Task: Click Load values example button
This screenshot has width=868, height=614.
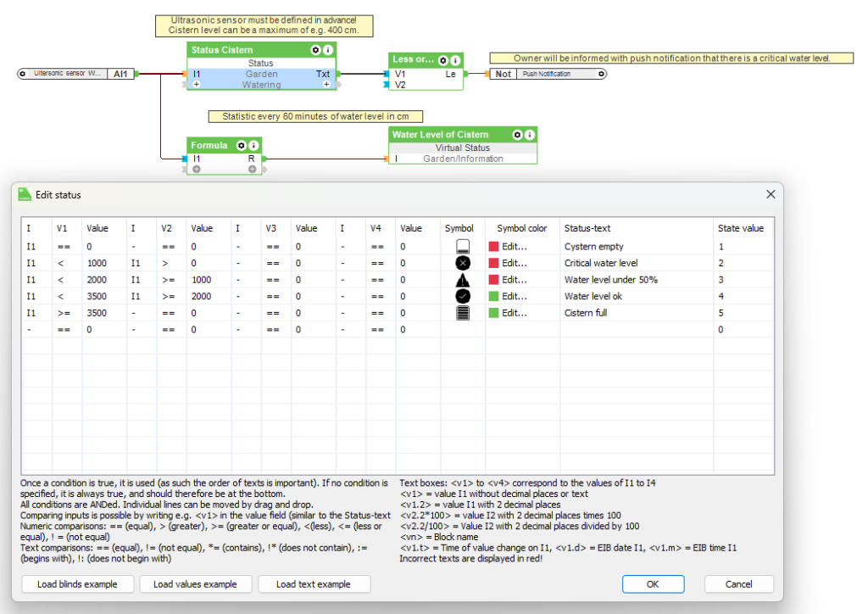Action: coord(195,584)
